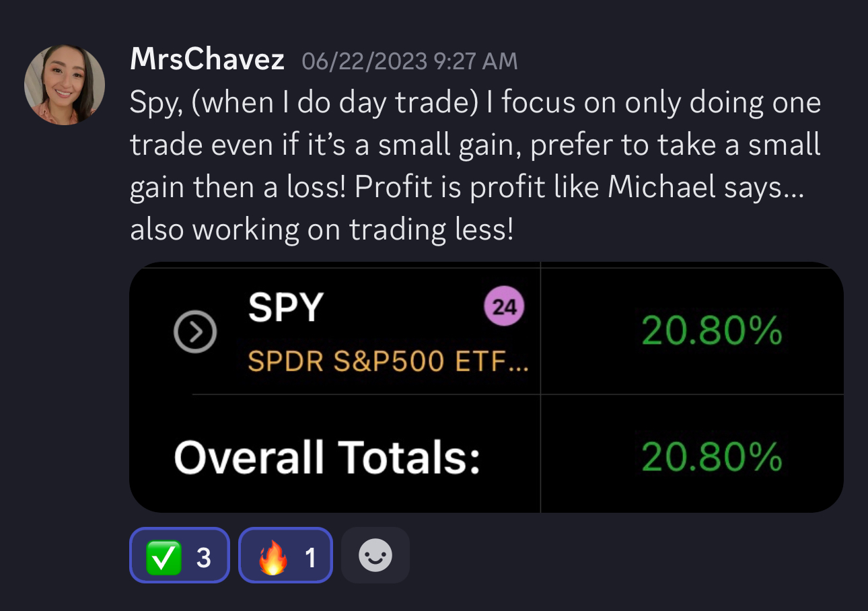Click the SPY 20.80% gain value
The height and width of the screenshot is (611, 868).
pos(711,331)
